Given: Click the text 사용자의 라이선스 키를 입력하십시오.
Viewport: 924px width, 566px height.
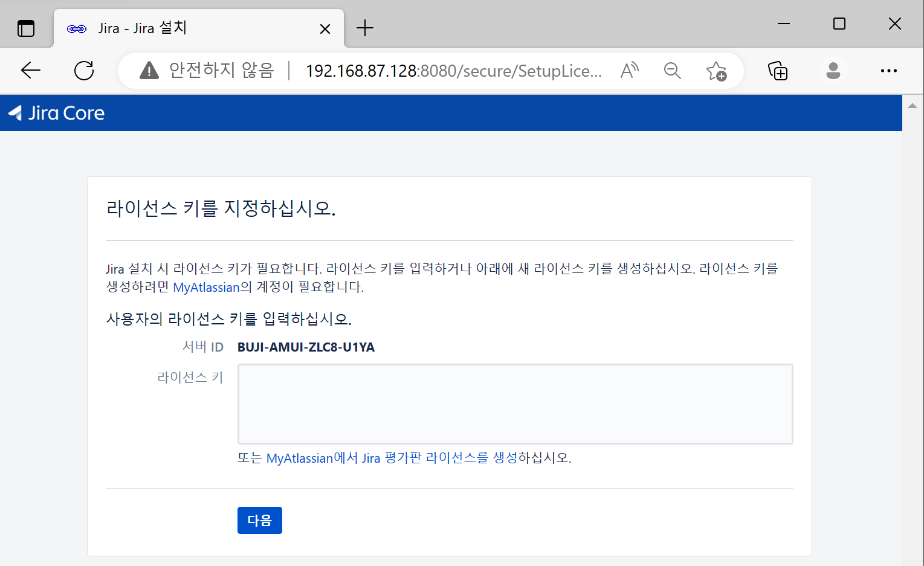Looking at the screenshot, I should pyautogui.click(x=229, y=318).
